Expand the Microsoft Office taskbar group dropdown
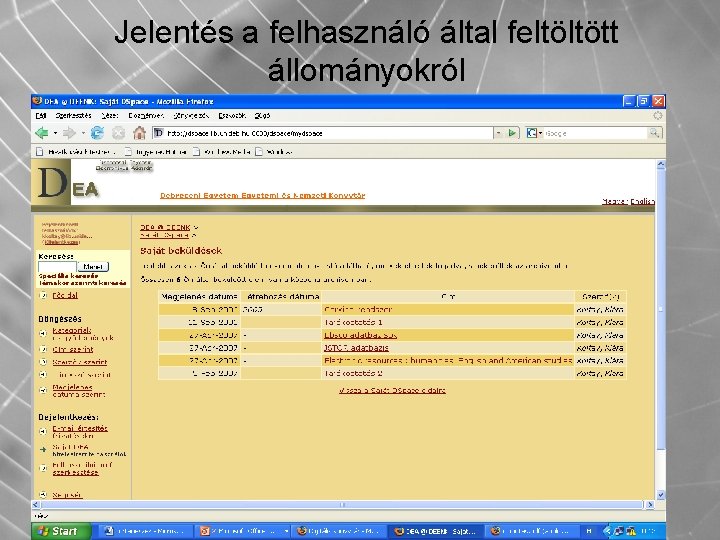This screenshot has width=720, height=540. pyautogui.click(x=286, y=531)
